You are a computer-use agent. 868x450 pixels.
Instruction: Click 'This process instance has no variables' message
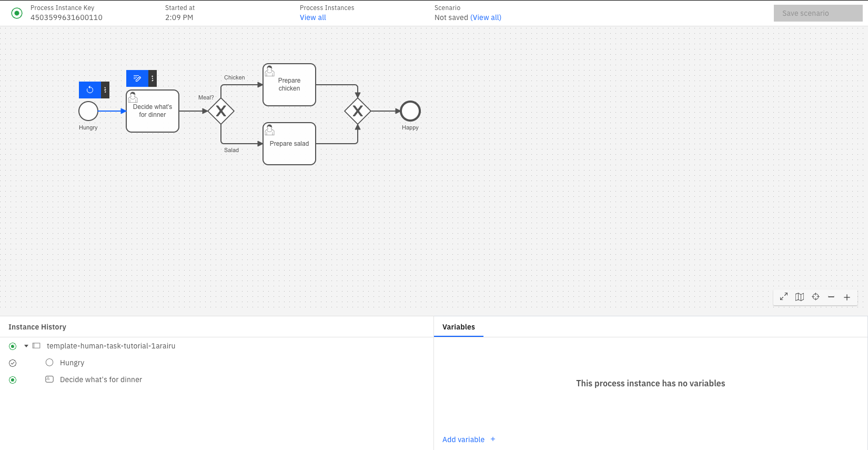pyautogui.click(x=651, y=383)
